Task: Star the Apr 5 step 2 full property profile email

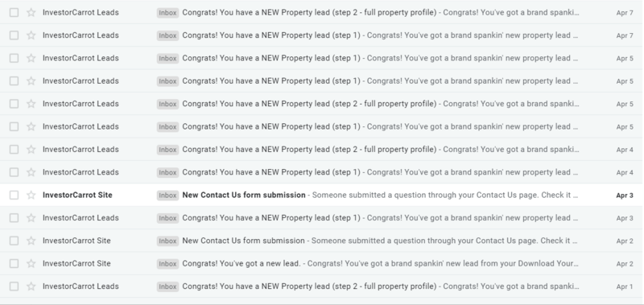Action: point(31,104)
